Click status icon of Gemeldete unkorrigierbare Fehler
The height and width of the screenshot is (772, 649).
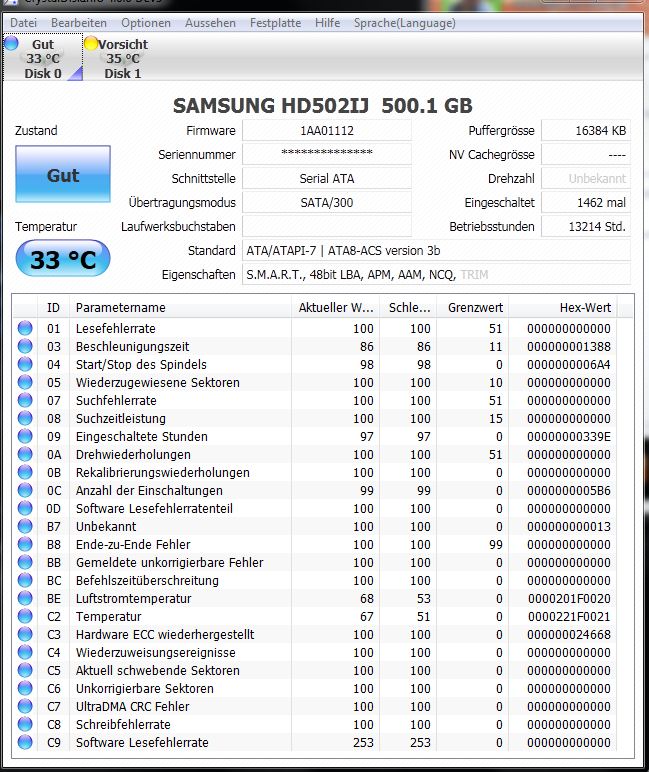[25, 562]
